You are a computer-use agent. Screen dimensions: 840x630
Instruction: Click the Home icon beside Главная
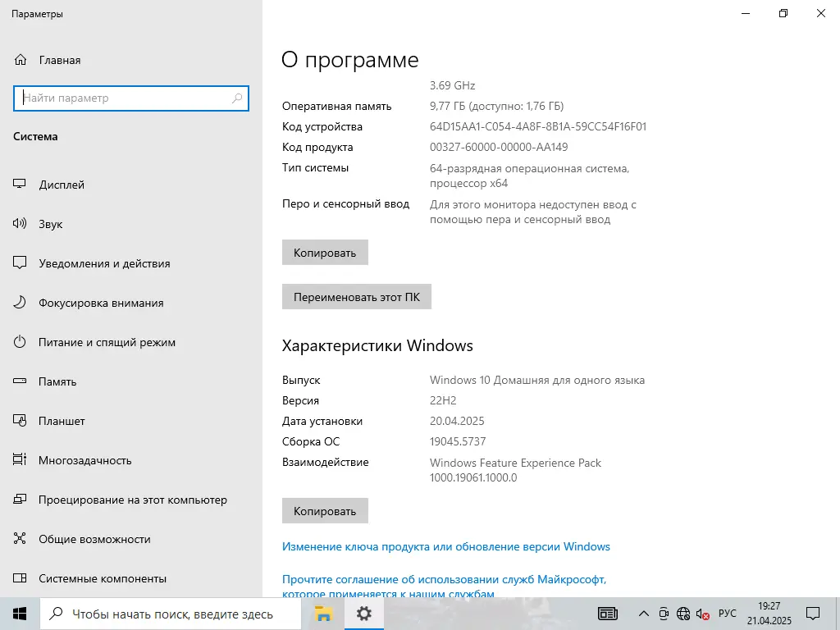[21, 60]
